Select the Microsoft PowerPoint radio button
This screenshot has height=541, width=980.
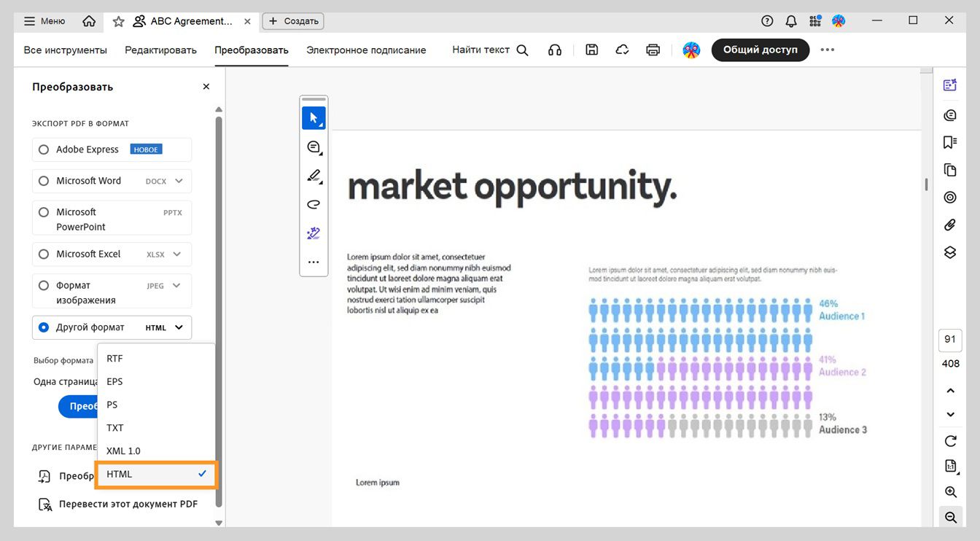pyautogui.click(x=44, y=212)
